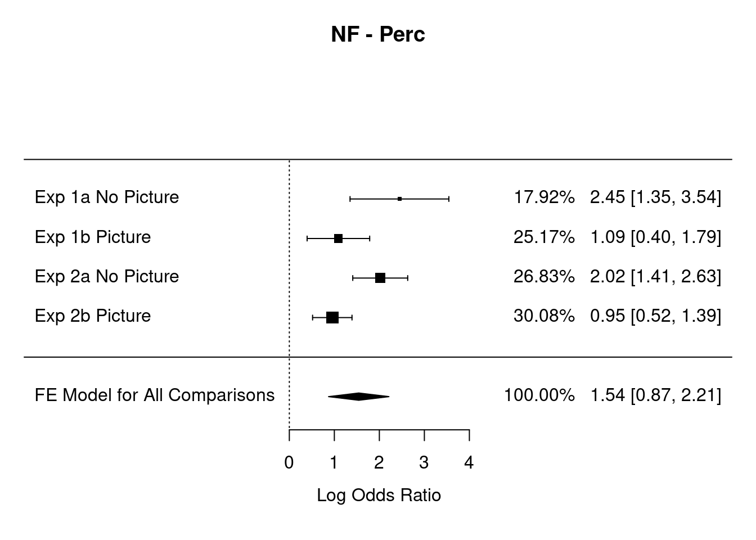The width and height of the screenshot is (756, 540).
Task: Click the square point estimate for Exp 1b
Action: [338, 238]
